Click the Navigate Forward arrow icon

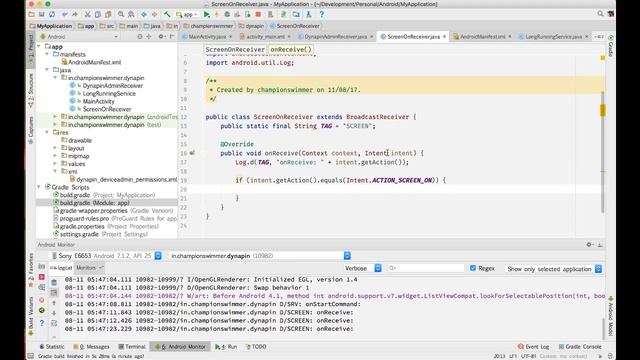154,14
